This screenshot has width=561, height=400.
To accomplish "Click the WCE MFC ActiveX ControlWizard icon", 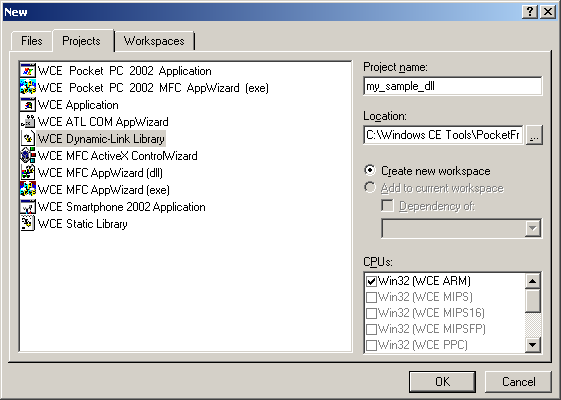I will 28,156.
